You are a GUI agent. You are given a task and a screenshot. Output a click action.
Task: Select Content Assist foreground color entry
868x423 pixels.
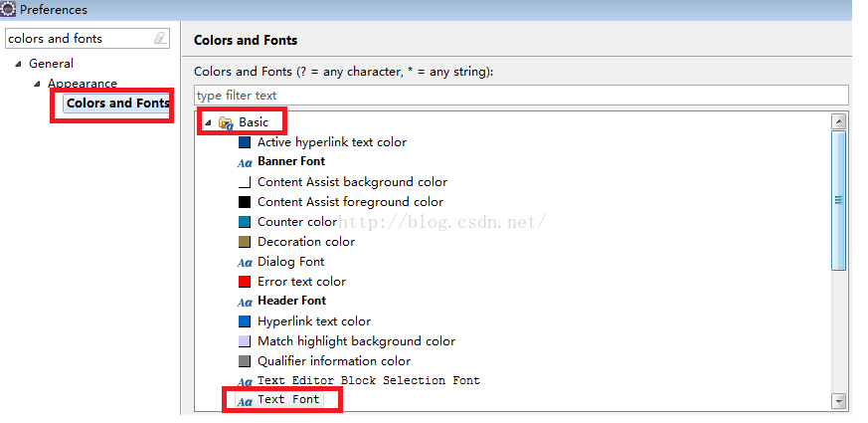[350, 202]
